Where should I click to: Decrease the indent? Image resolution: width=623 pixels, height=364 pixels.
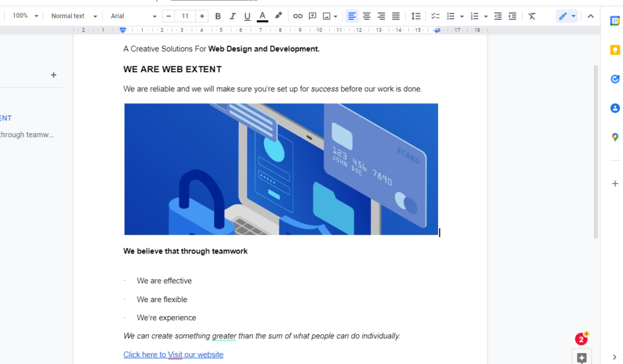pos(498,16)
